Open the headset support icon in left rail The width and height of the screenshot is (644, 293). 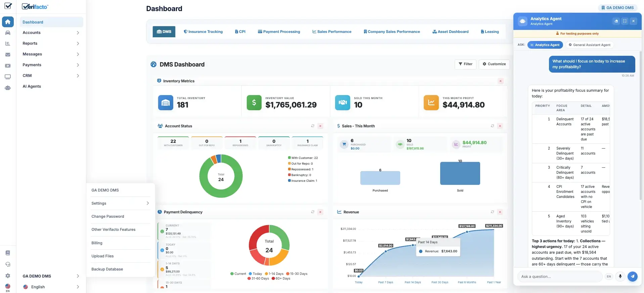click(x=8, y=264)
